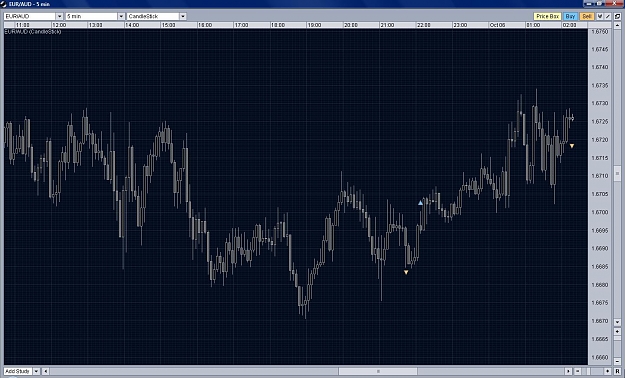Click the Add Study button
Screen dimensions: 625x378
tap(18, 371)
